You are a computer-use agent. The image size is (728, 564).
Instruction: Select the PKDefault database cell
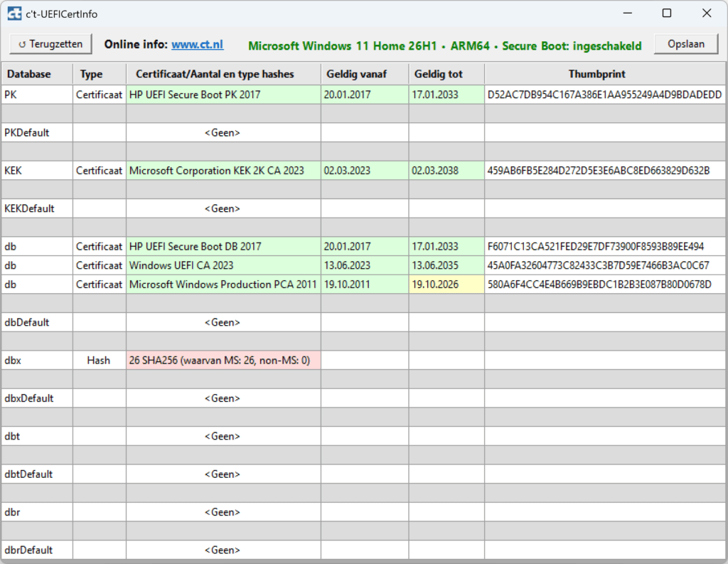coord(37,132)
